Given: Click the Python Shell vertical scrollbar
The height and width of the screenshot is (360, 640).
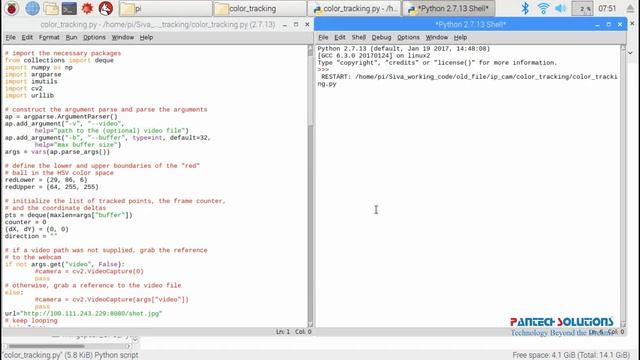Looking at the screenshot, I should 623,186.
